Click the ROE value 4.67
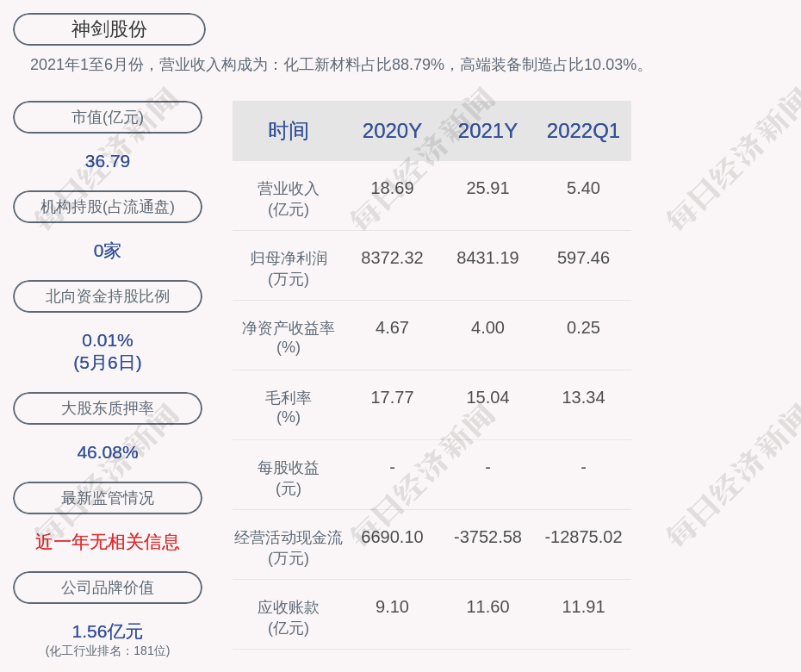Screen dimensions: 801x672 click(x=392, y=327)
